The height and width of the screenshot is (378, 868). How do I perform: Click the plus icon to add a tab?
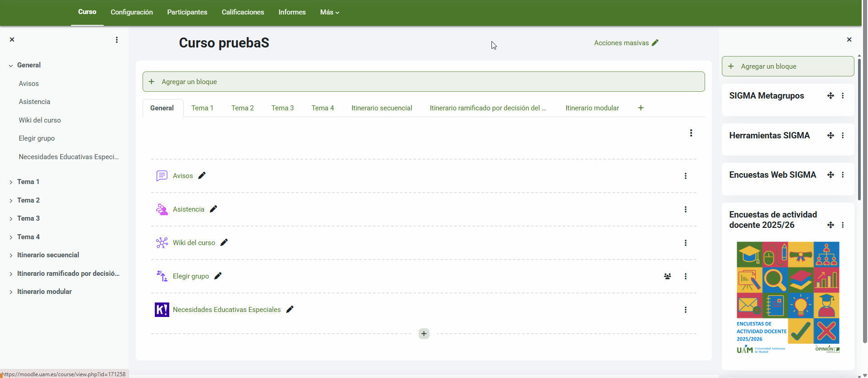click(640, 108)
